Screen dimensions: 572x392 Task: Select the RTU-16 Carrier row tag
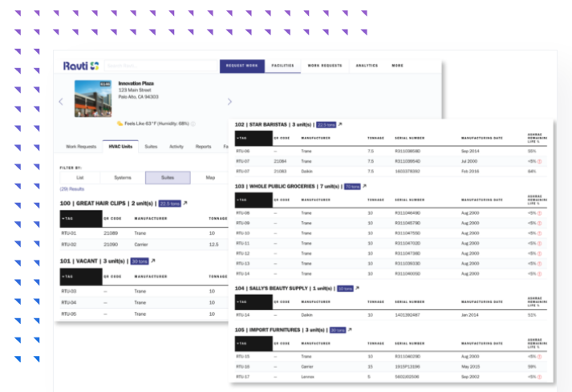pyautogui.click(x=242, y=367)
